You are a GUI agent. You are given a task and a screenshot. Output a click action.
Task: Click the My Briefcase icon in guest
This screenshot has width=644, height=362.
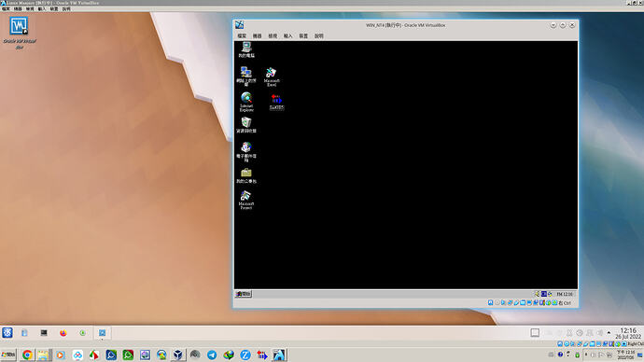[246, 175]
